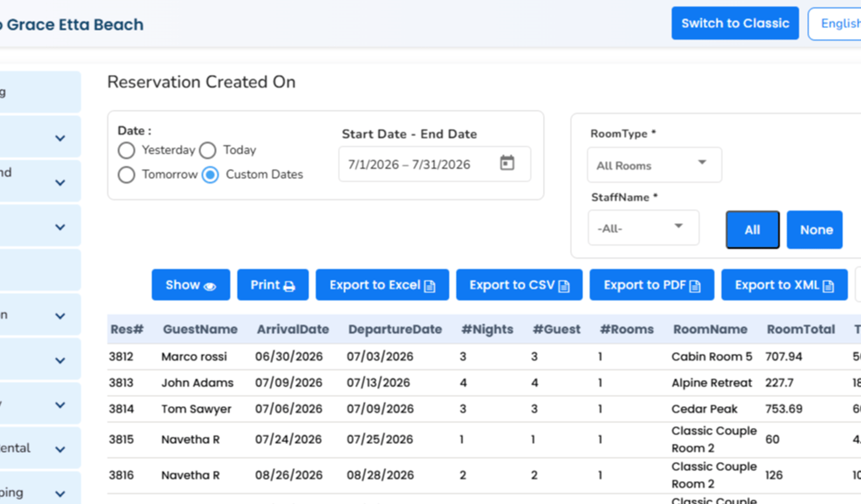The image size is (861, 504).
Task: Click room total 707.94
Action: [x=784, y=357]
